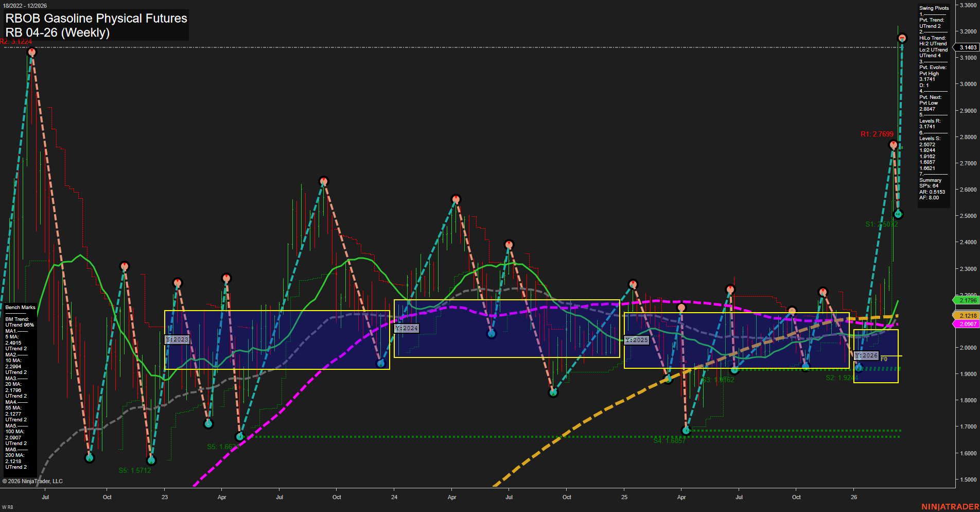
Task: Hide the Swing Pivots info panel
Action: point(933,8)
